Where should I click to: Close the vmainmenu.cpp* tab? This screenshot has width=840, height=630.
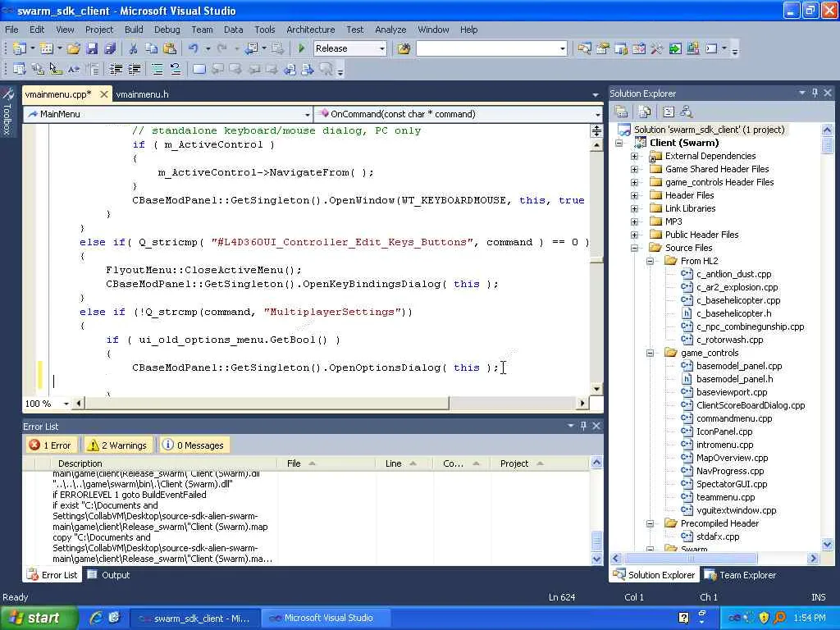pos(104,94)
